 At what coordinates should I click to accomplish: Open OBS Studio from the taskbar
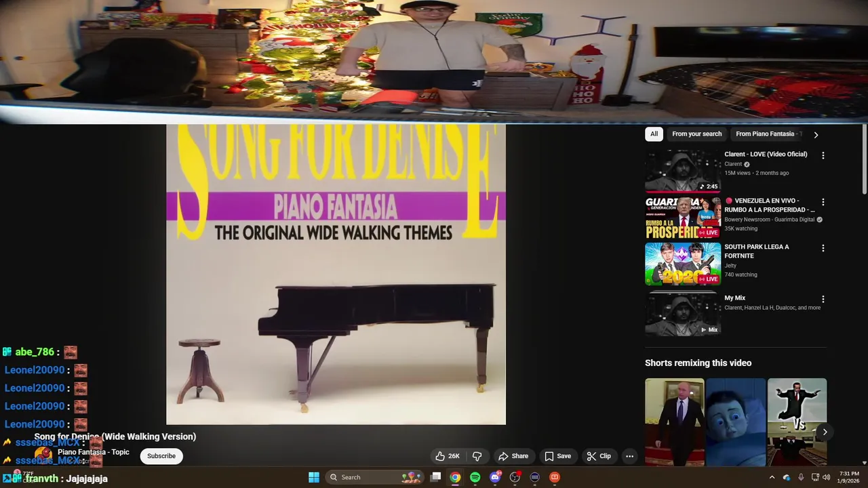pyautogui.click(x=515, y=477)
